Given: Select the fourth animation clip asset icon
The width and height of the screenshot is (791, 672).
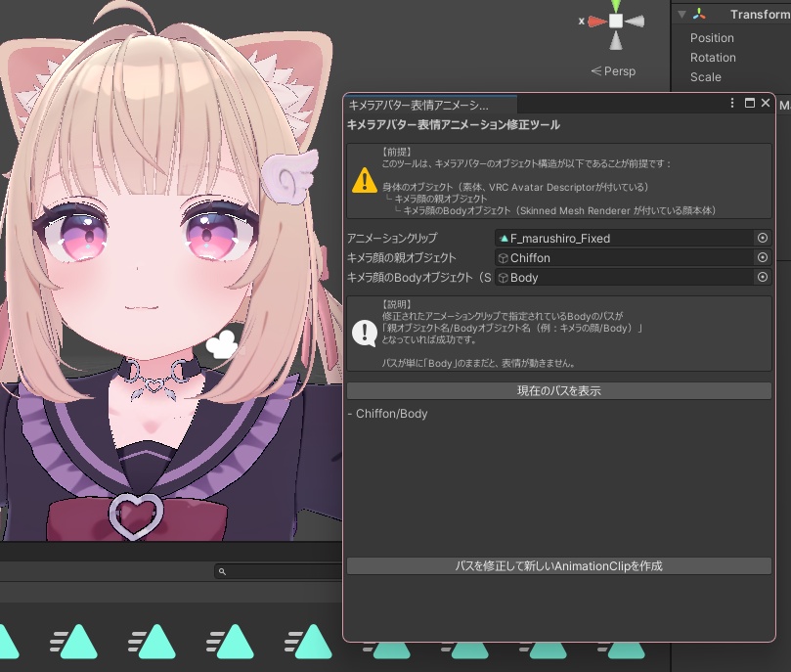Looking at the screenshot, I should pos(231,642).
